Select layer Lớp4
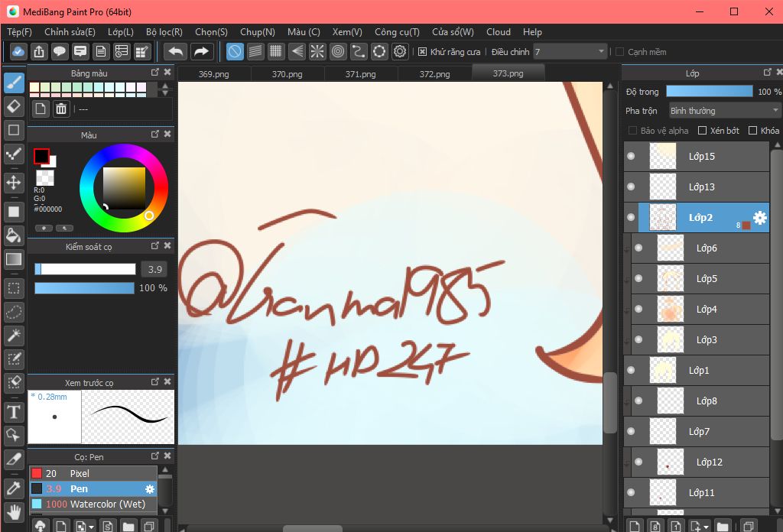 (x=700, y=310)
